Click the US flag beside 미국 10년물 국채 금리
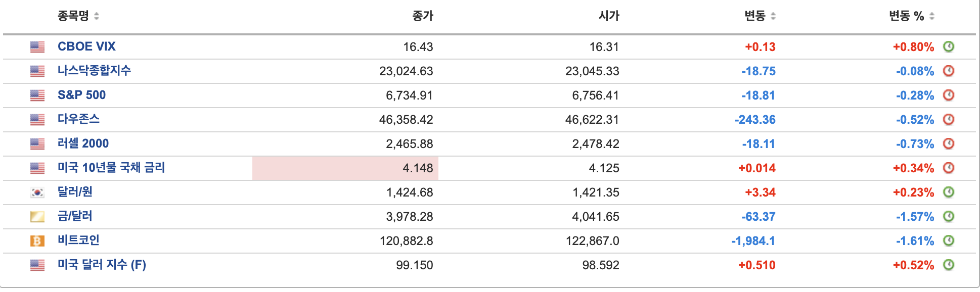980x292 pixels. pyautogui.click(x=37, y=168)
